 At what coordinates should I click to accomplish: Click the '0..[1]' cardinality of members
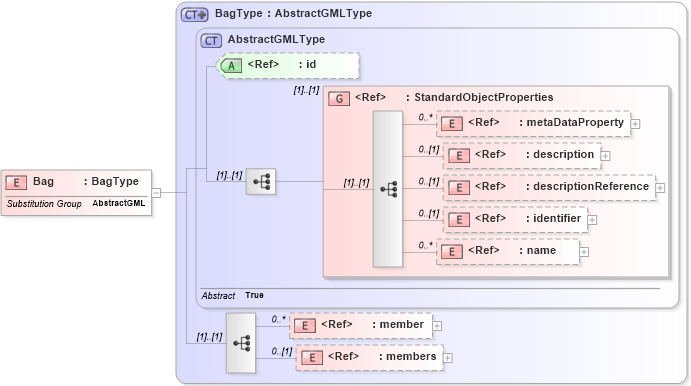(x=282, y=351)
